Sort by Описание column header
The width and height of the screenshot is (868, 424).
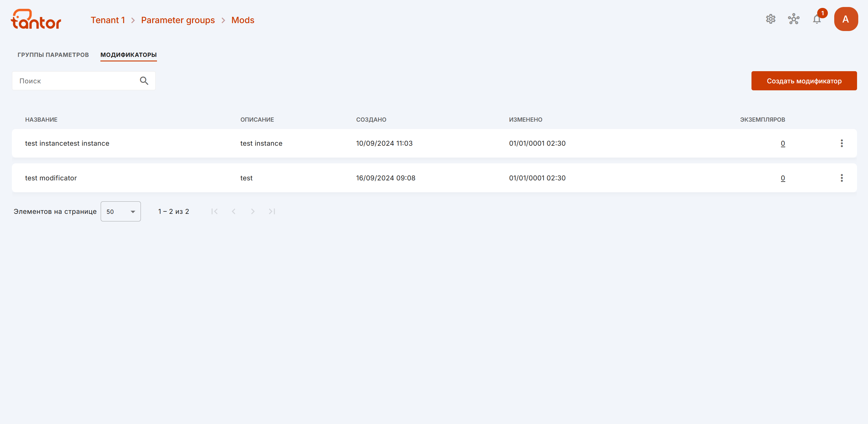(x=257, y=120)
